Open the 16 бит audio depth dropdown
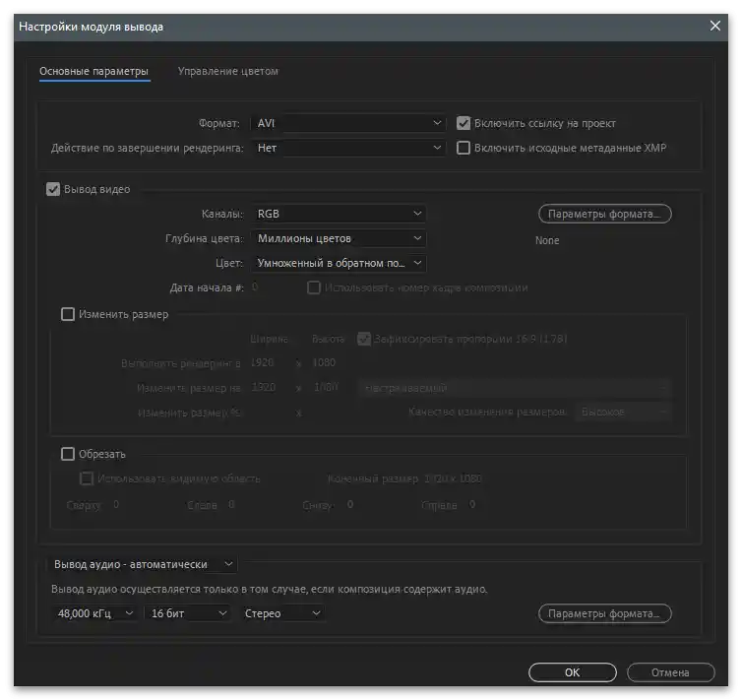This screenshot has width=742, height=700. click(187, 613)
